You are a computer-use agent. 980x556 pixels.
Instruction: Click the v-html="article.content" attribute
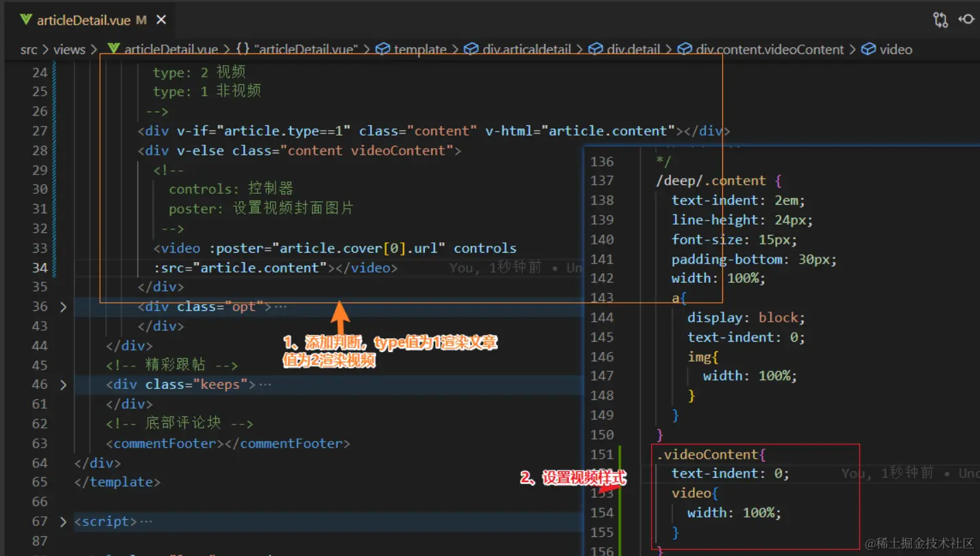580,131
